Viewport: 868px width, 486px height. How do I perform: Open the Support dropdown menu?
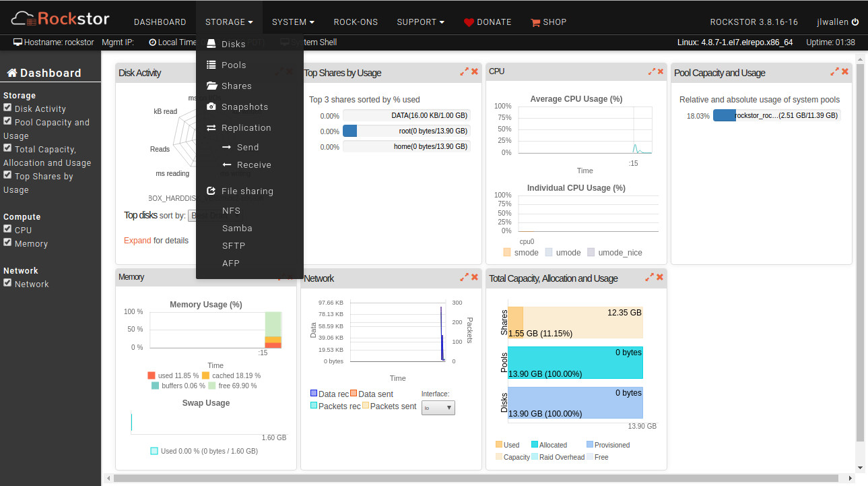pos(420,22)
